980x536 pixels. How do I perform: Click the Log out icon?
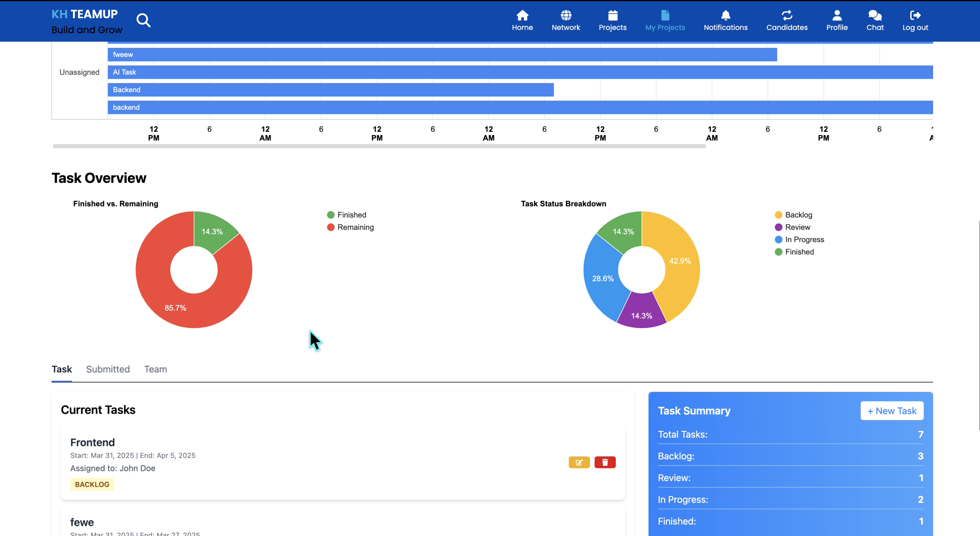[915, 15]
